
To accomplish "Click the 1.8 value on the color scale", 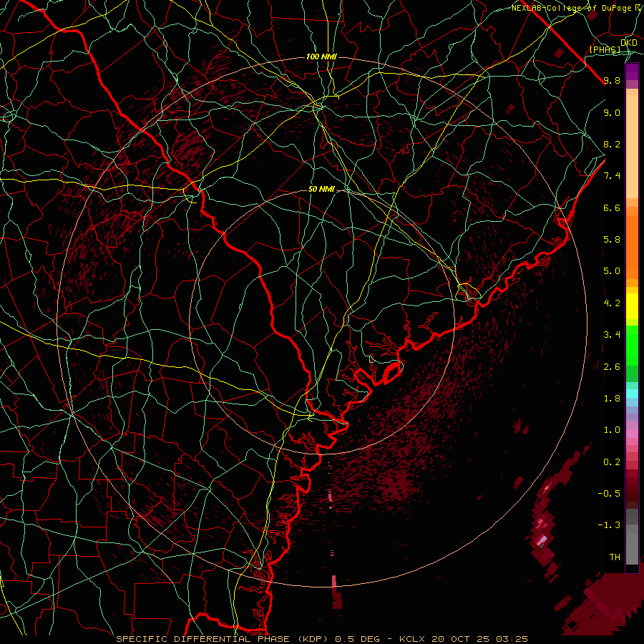I will [612, 399].
